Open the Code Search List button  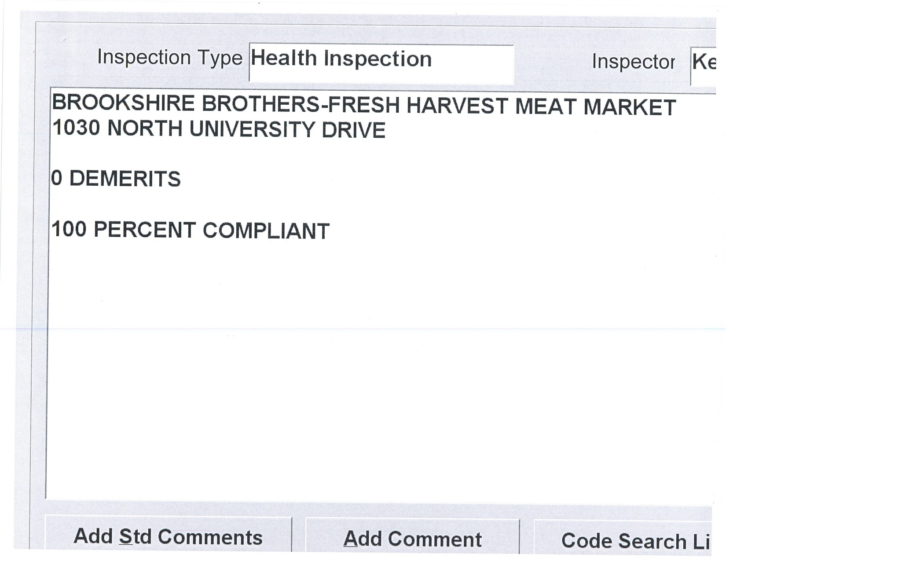click(x=624, y=540)
